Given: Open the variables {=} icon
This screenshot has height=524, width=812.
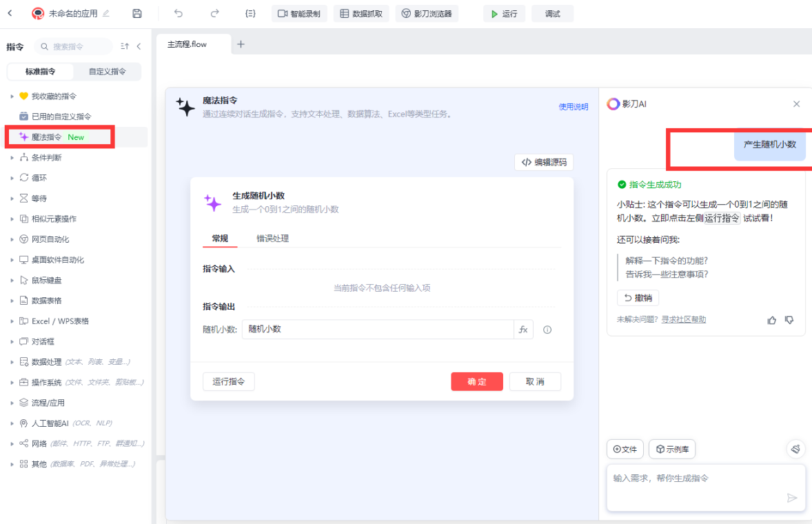Looking at the screenshot, I should pos(250,14).
